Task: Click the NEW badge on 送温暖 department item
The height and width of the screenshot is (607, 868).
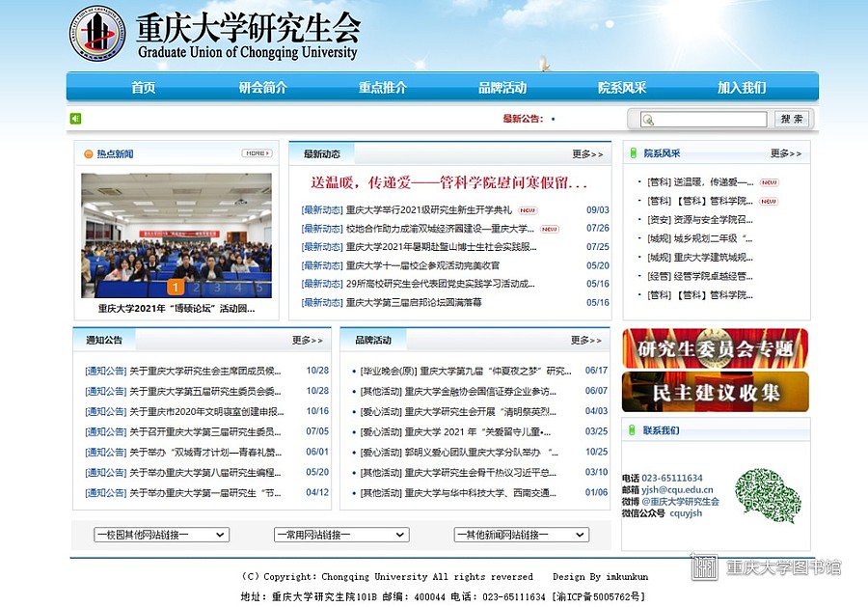Action: 769,182
